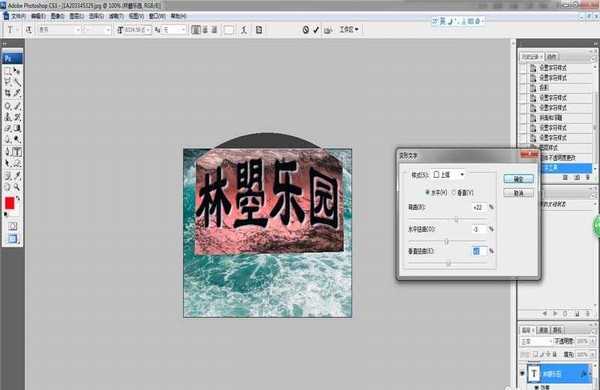Cancel current text edits in options bar
The image size is (600, 390).
[306, 30]
